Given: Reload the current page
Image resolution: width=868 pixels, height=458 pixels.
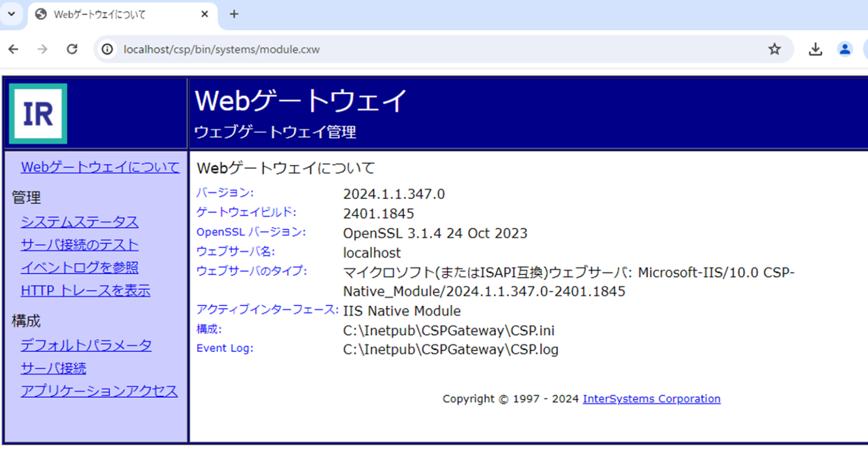Looking at the screenshot, I should coord(72,49).
